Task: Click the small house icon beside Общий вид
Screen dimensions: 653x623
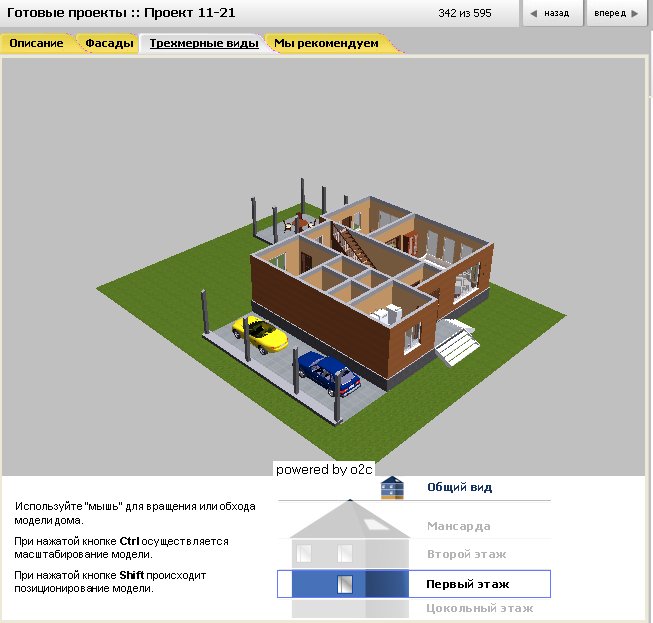Action: coord(392,488)
